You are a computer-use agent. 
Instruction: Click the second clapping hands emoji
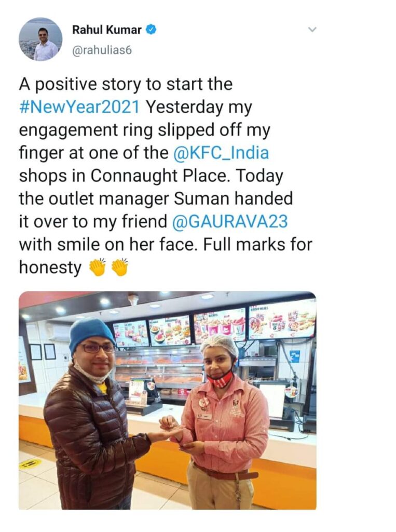pos(120,268)
